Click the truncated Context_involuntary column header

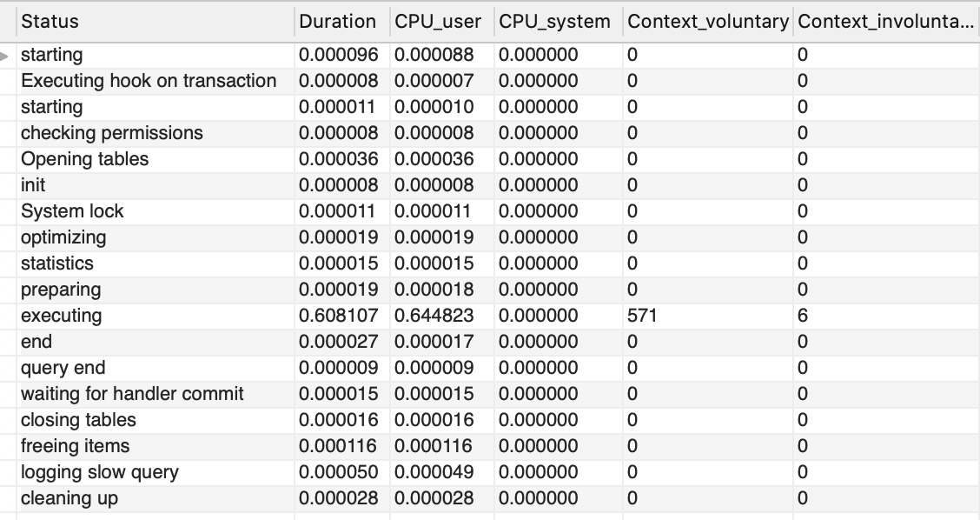885,22
